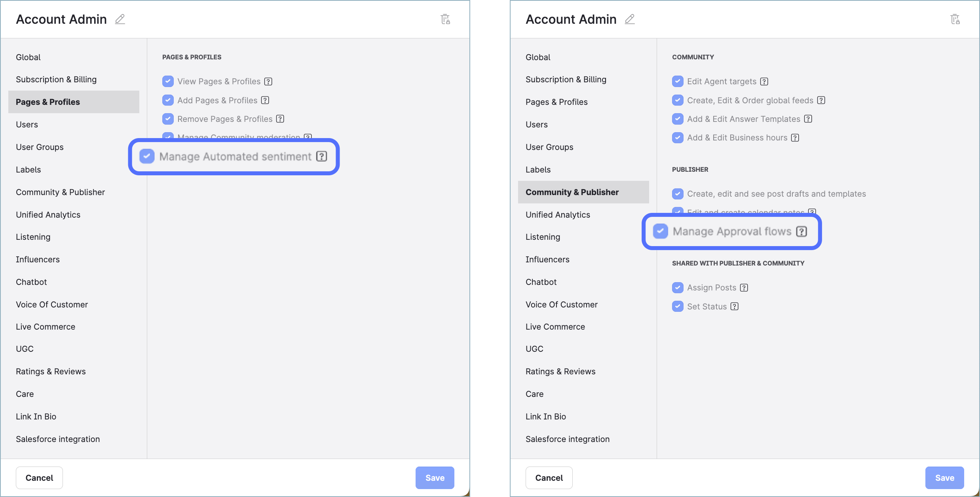Click Cancel on the left panel
The height and width of the screenshot is (497, 980).
click(x=39, y=478)
